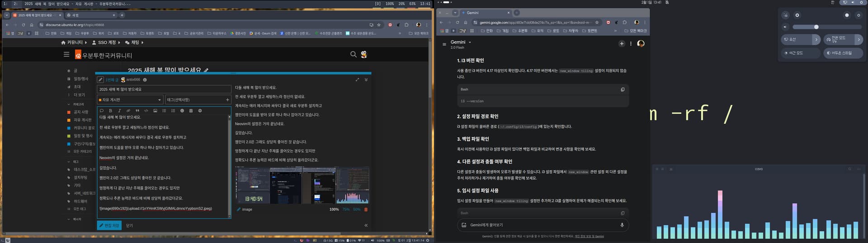Viewport: 868px width, 243px height.
Task: Select the Gemini browser tab
Action: 486,13
